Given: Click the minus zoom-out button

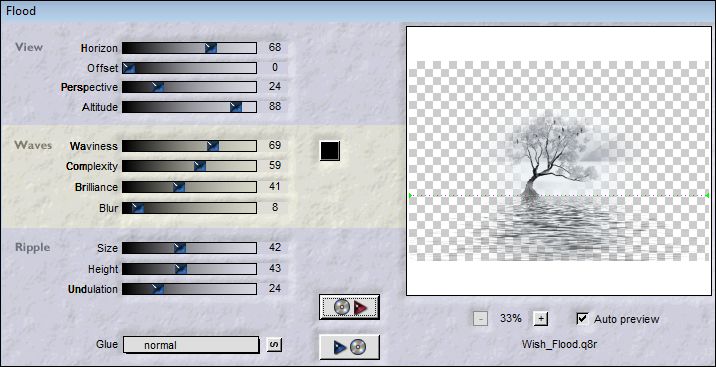Looking at the screenshot, I should (x=480, y=319).
